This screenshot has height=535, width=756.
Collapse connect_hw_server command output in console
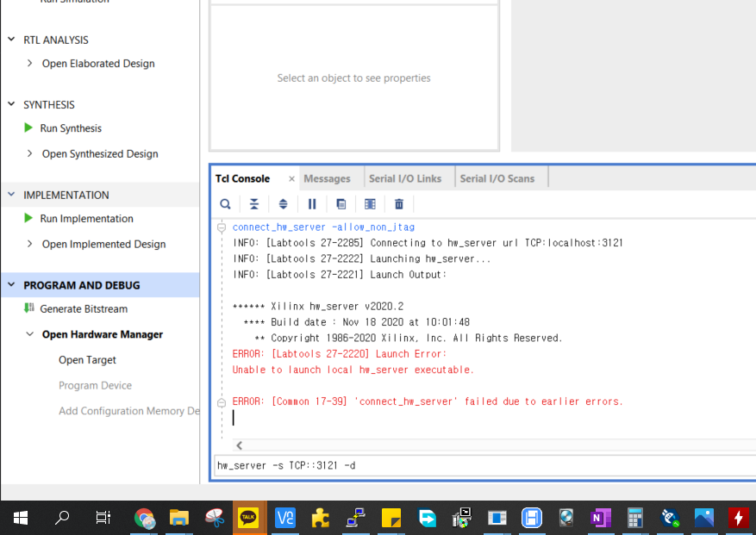[x=222, y=227]
